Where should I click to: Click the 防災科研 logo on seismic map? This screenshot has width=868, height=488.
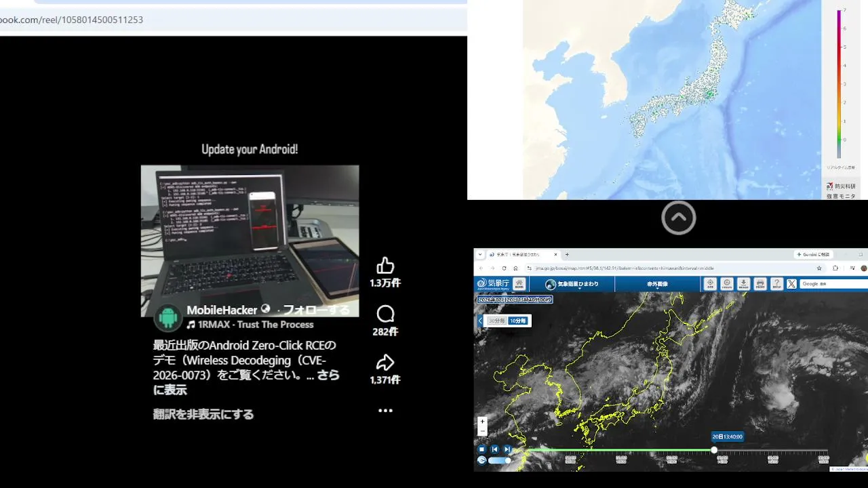tap(841, 186)
